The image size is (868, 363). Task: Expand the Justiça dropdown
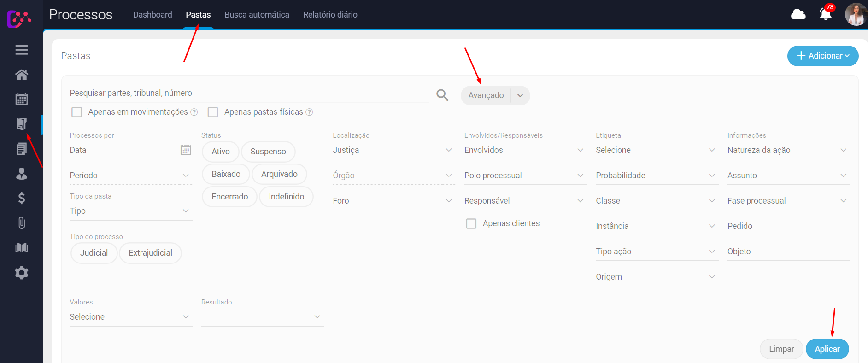(x=393, y=150)
